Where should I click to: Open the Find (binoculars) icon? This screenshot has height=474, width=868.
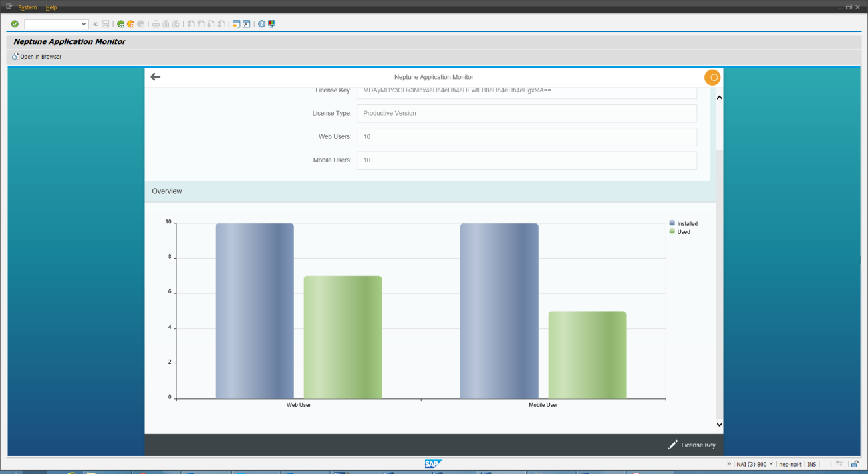pos(164,23)
